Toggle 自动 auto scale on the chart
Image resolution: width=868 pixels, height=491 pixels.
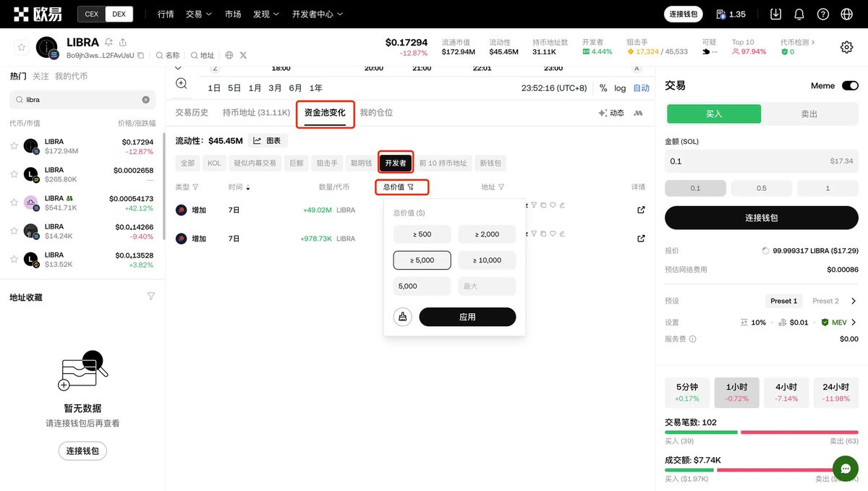click(x=642, y=88)
